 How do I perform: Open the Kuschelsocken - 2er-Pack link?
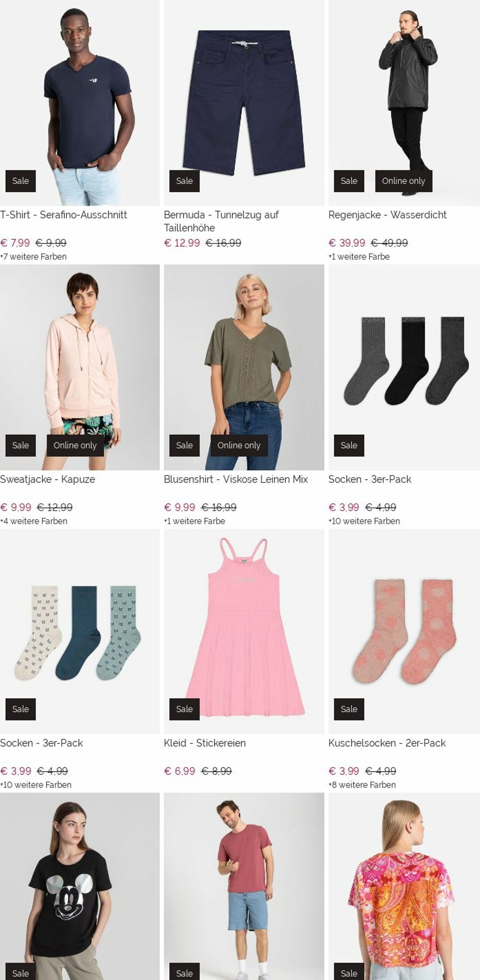(x=387, y=743)
